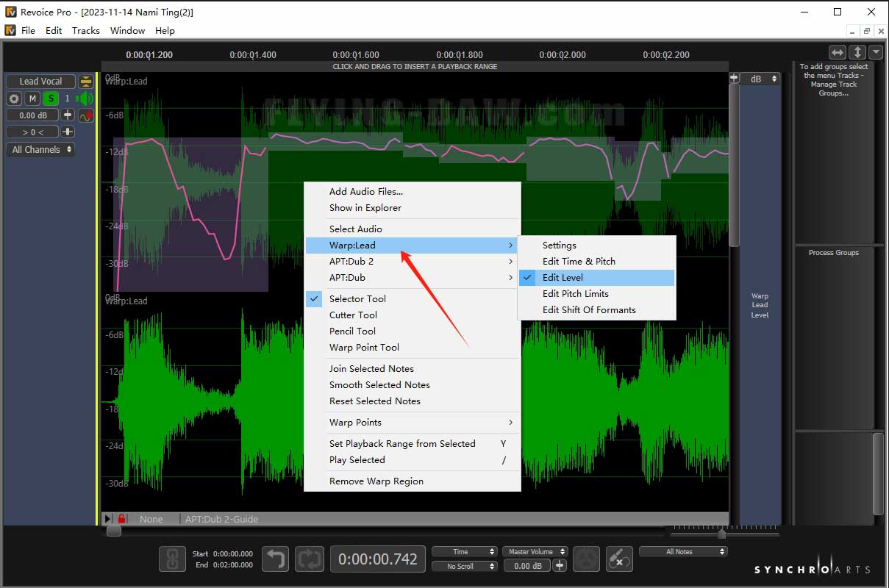The image size is (889, 588).
Task: Open the File menu
Action: pyautogui.click(x=28, y=31)
